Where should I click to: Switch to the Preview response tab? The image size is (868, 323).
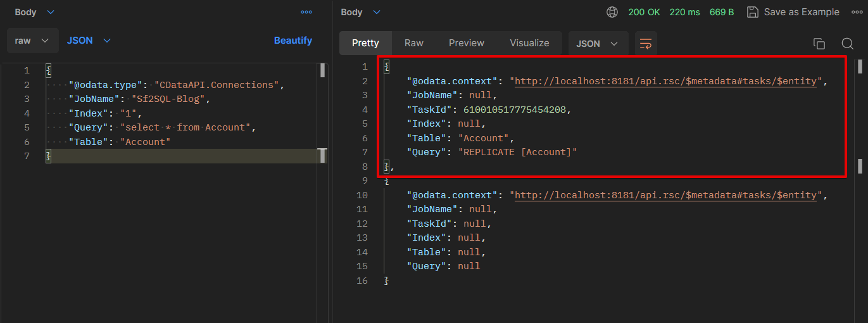tap(467, 43)
